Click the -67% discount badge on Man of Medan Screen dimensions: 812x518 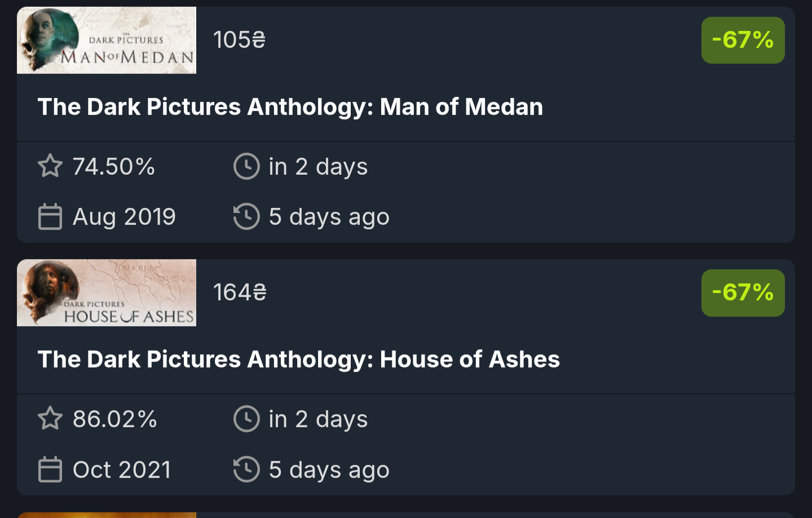(x=743, y=40)
